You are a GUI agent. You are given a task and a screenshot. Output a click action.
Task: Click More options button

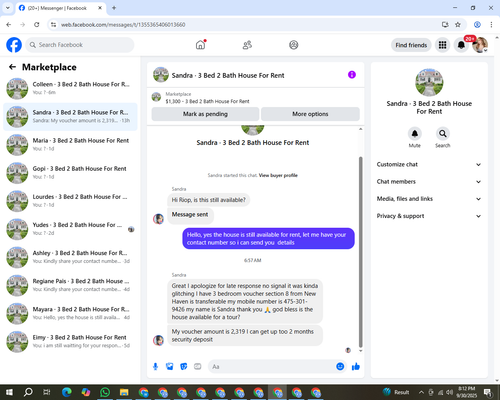tap(310, 114)
